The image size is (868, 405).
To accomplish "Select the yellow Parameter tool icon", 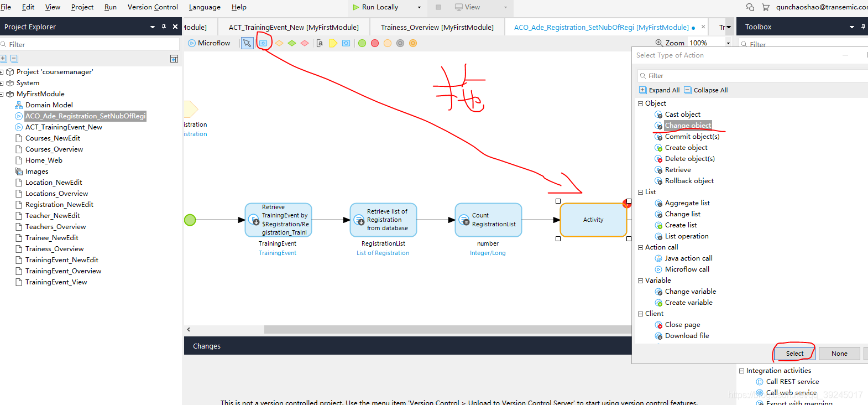I will (333, 43).
